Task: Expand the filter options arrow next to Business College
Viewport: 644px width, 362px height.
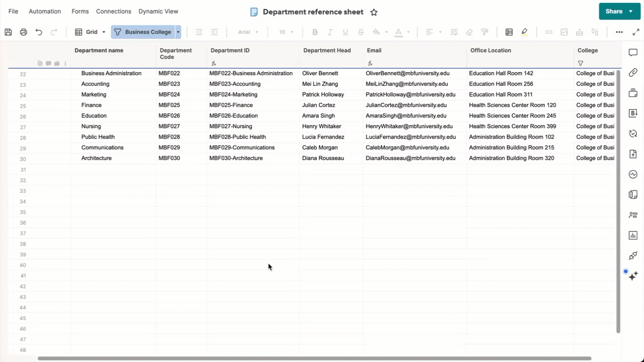Action: (x=178, y=32)
